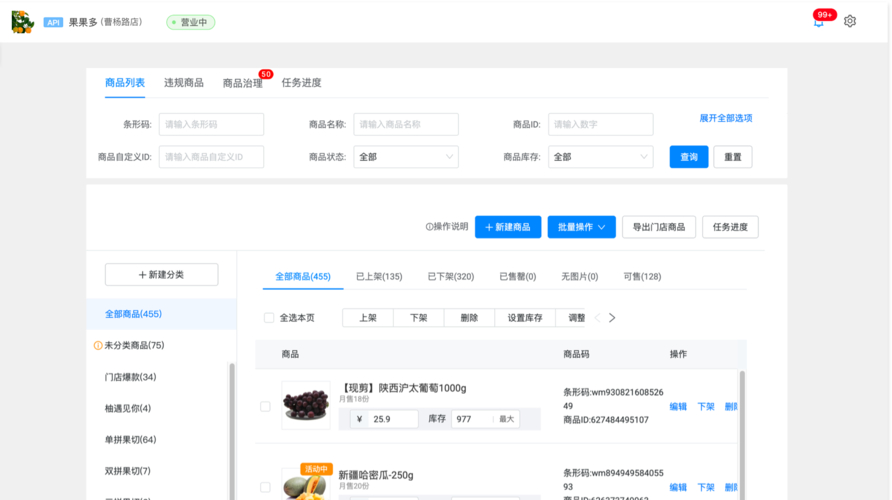Expand the 批量操作 dropdown button

pyautogui.click(x=581, y=227)
